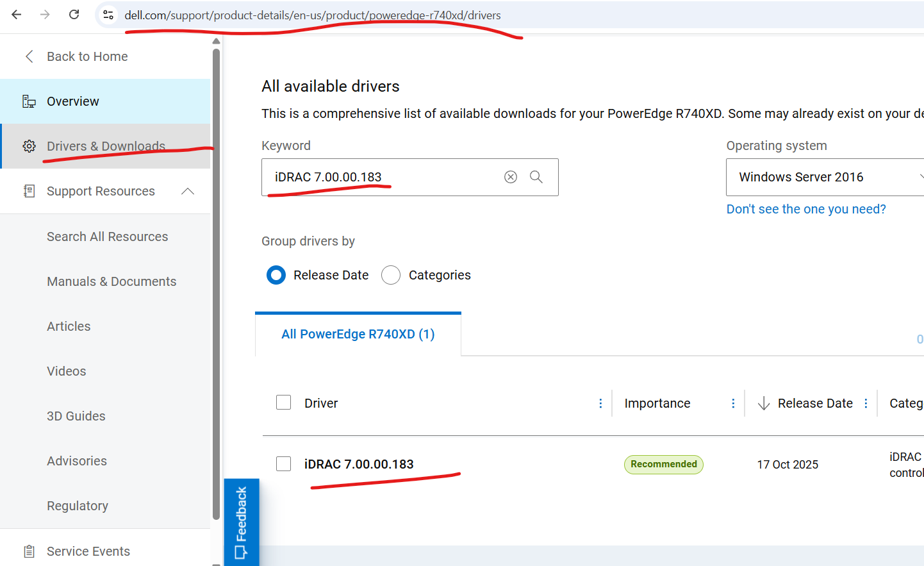Open Manuals & Documents in sidebar

[111, 281]
